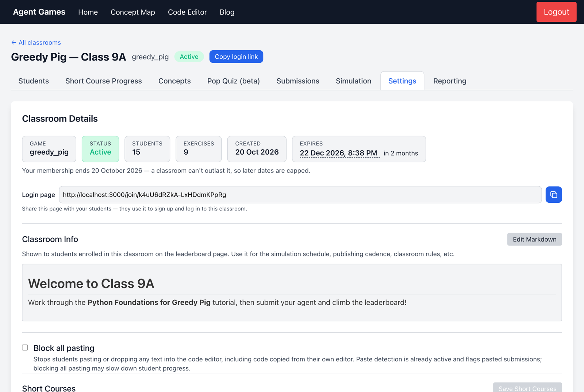Open Concept Map in the navigation bar
This screenshot has width=584, height=392.
(x=133, y=12)
